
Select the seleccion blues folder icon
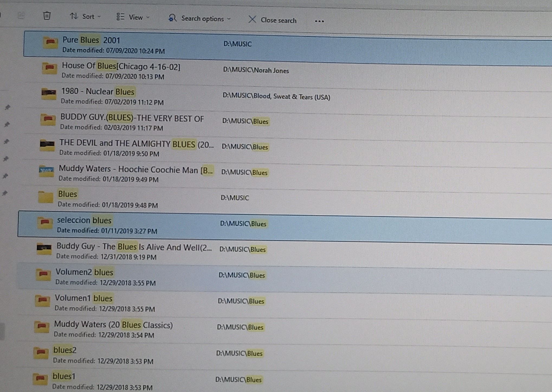pyautogui.click(x=45, y=223)
